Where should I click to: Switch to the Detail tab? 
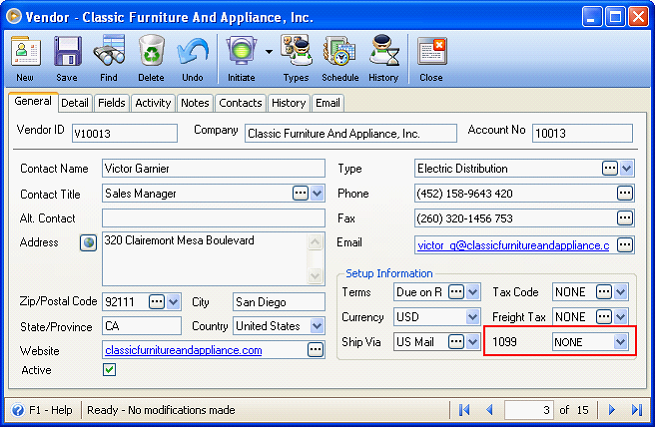coord(75,103)
